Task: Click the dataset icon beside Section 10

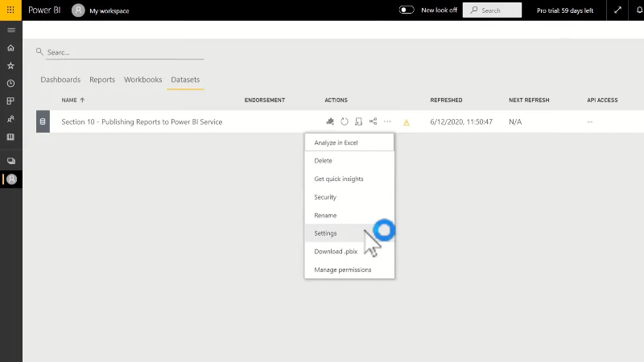Action: (x=43, y=121)
